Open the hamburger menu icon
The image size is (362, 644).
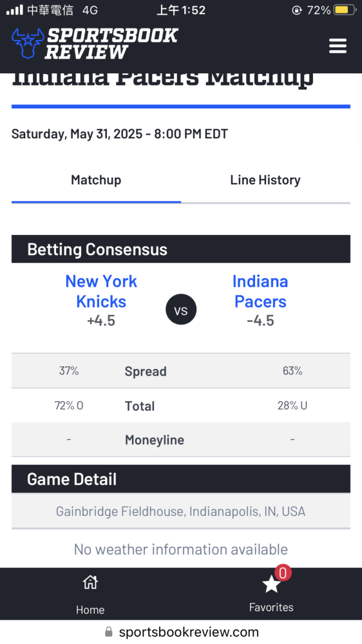tap(338, 46)
